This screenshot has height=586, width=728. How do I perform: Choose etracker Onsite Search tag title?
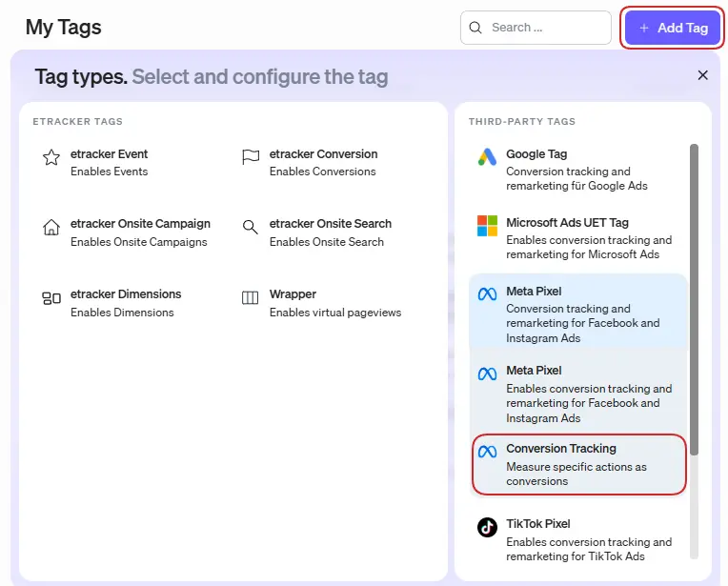point(331,224)
